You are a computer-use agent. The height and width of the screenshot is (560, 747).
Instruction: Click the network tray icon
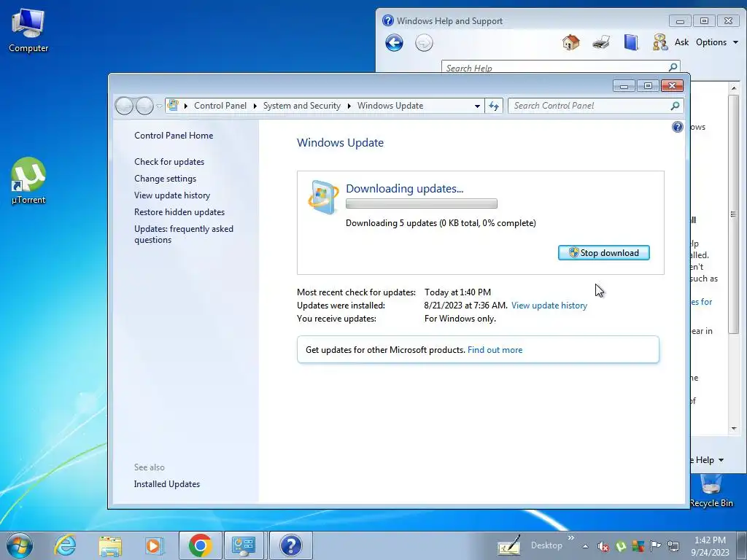click(673, 546)
